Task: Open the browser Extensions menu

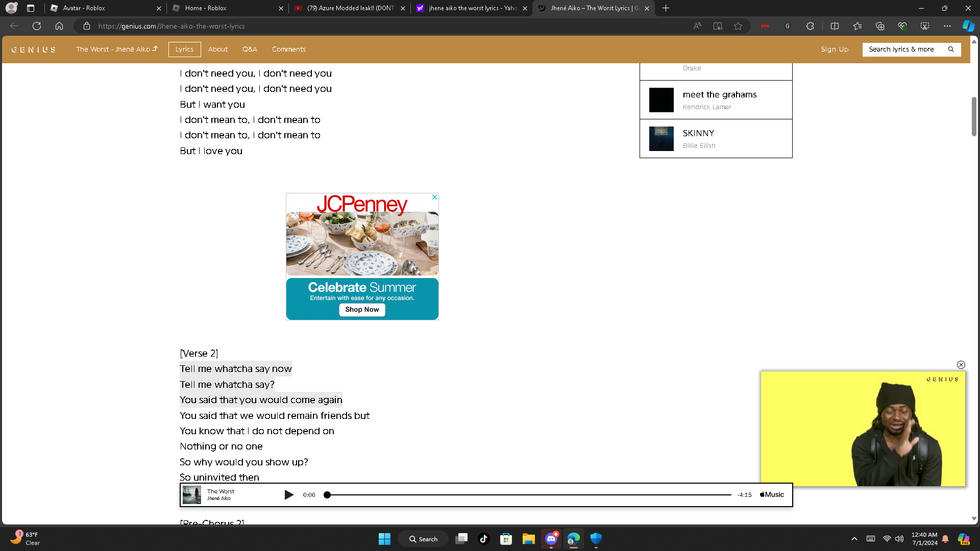Action: point(810,26)
